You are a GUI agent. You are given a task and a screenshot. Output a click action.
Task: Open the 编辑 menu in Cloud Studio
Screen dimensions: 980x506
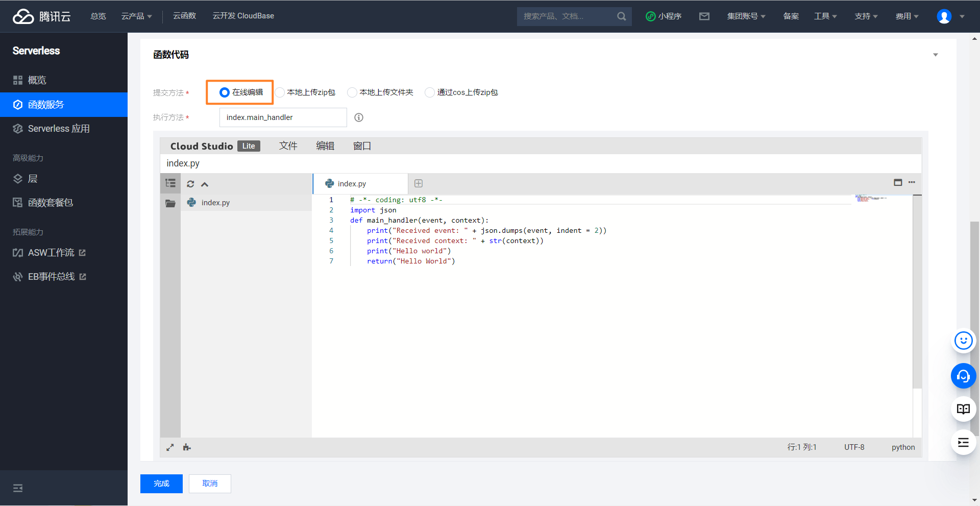[x=325, y=146]
